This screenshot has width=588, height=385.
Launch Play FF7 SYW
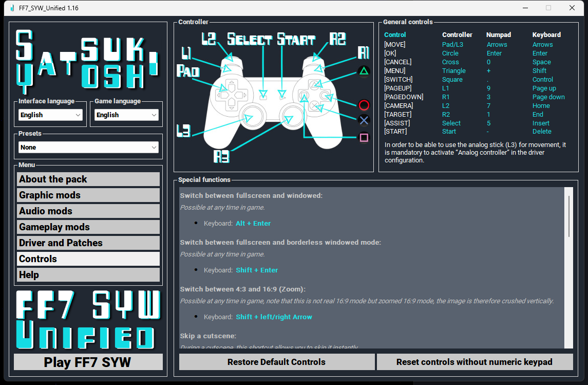88,362
